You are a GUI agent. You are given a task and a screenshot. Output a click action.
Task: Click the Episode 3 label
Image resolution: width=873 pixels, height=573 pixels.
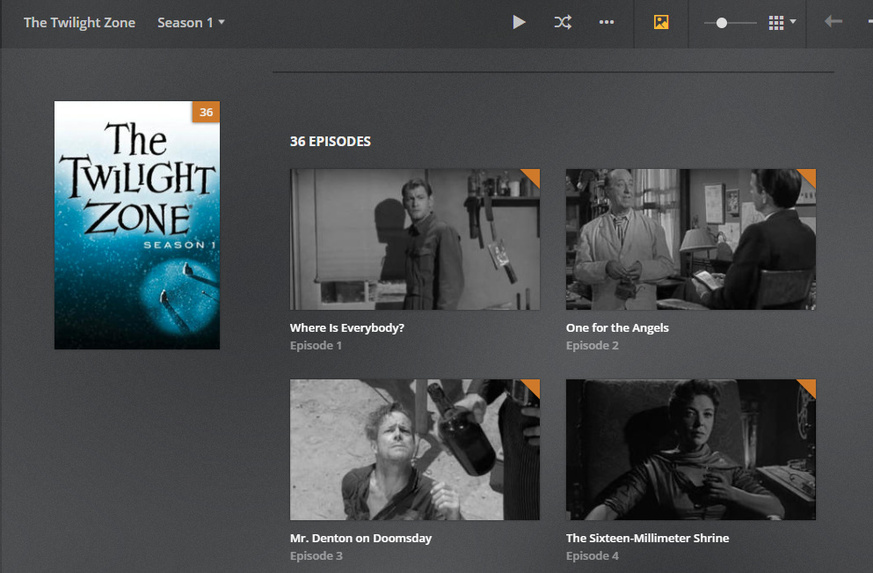(316, 556)
